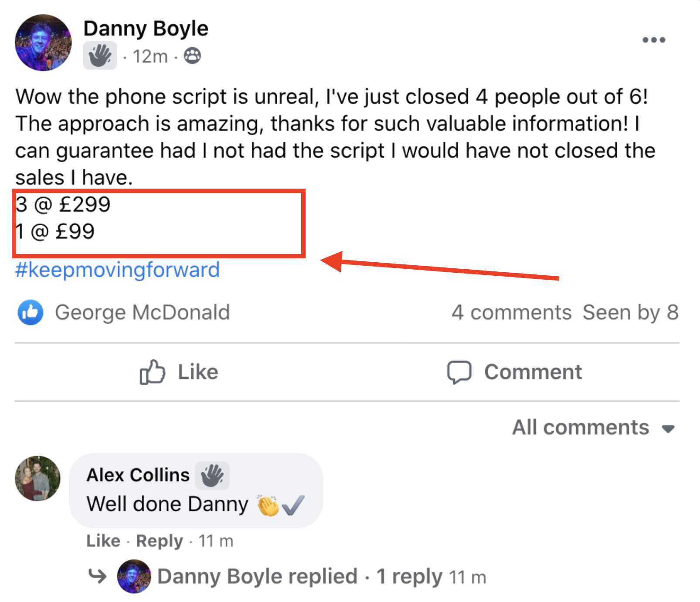View Danny Boyle's profile picture

pos(43,43)
